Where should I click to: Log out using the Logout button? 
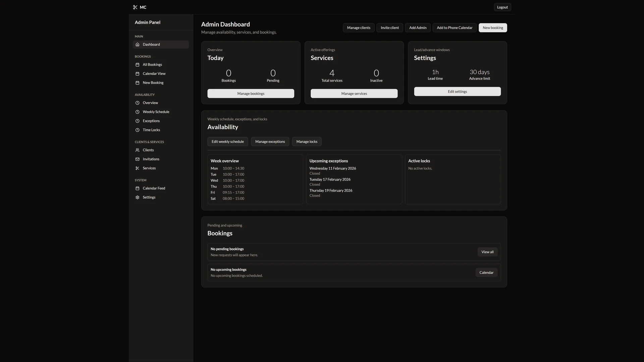[502, 7]
